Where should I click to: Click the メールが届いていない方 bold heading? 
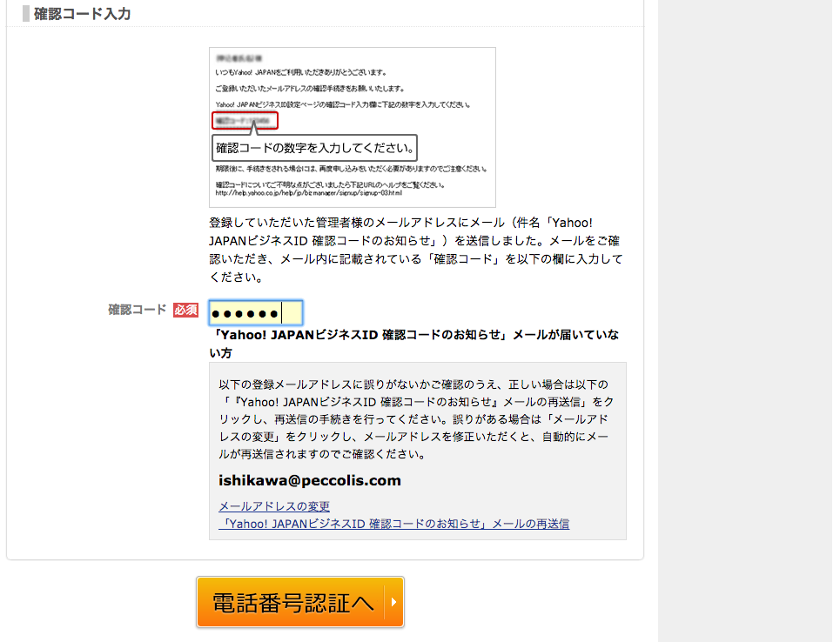point(413,344)
